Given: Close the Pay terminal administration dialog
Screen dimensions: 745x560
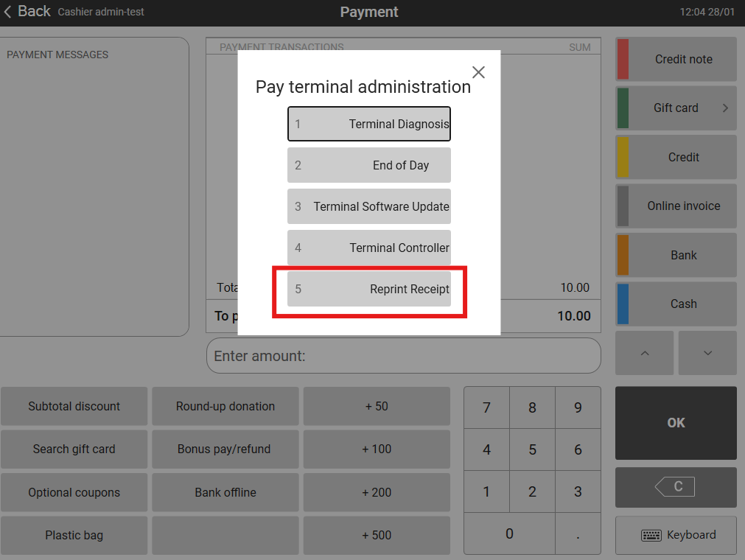Looking at the screenshot, I should (478, 72).
